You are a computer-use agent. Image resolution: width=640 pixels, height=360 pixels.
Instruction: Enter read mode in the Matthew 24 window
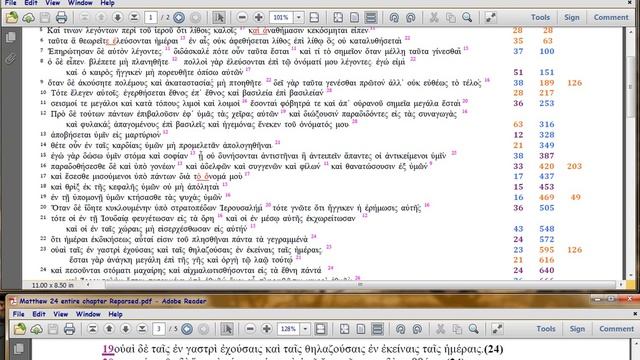[x=497, y=329]
